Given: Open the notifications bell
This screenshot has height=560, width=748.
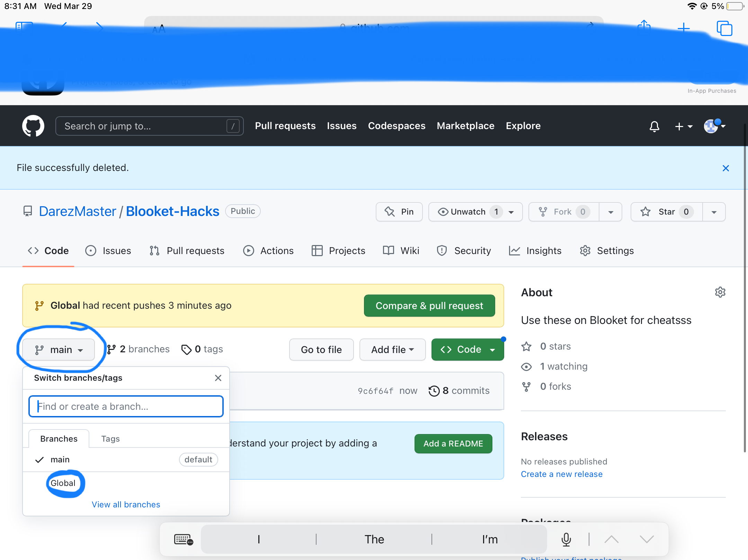Looking at the screenshot, I should pos(654,126).
